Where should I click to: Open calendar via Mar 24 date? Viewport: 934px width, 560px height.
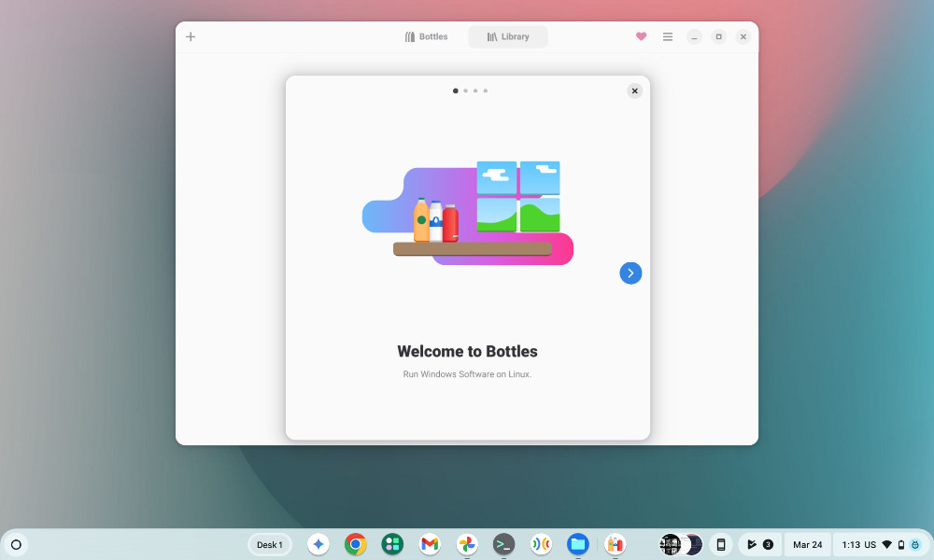(807, 544)
